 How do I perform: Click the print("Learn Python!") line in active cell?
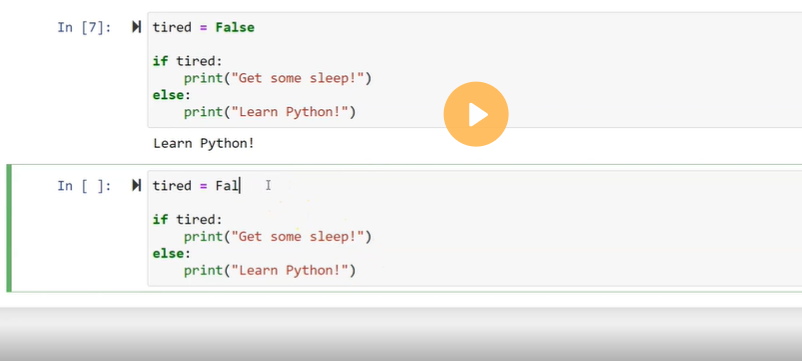(270, 270)
